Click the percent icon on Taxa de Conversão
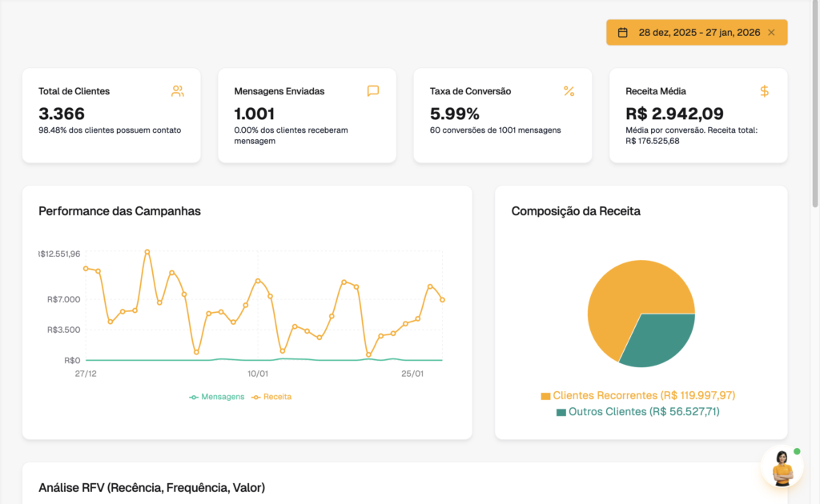This screenshot has height=504, width=820. point(569,91)
